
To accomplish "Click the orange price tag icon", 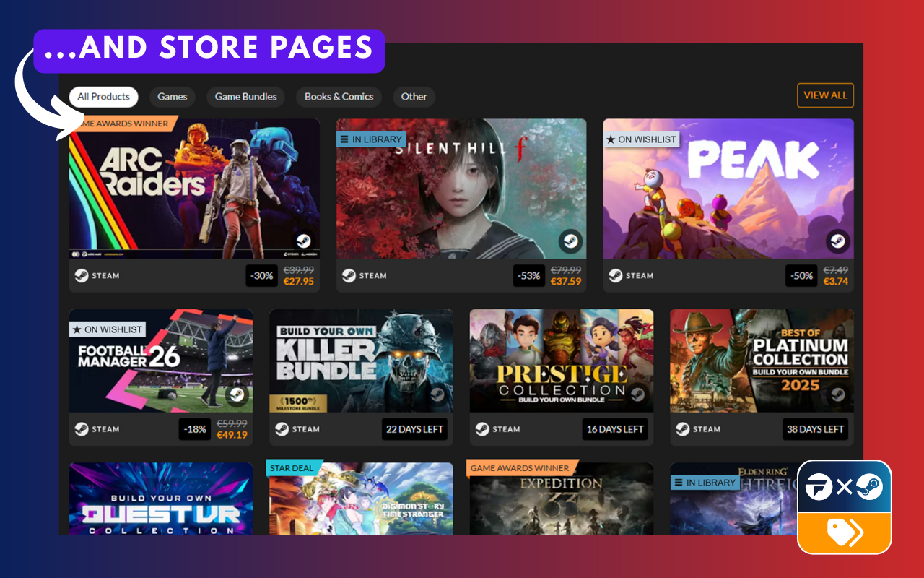I will (845, 533).
